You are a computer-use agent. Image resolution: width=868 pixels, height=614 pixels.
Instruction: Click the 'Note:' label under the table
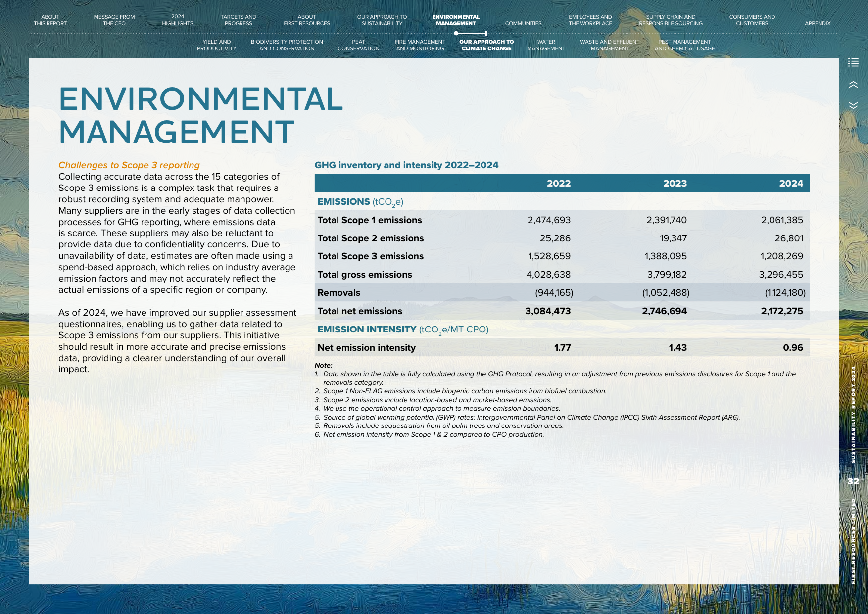(x=323, y=365)
